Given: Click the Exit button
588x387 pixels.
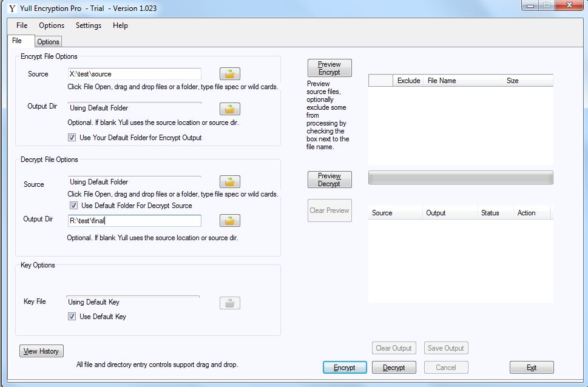Looking at the screenshot, I should pyautogui.click(x=532, y=368).
